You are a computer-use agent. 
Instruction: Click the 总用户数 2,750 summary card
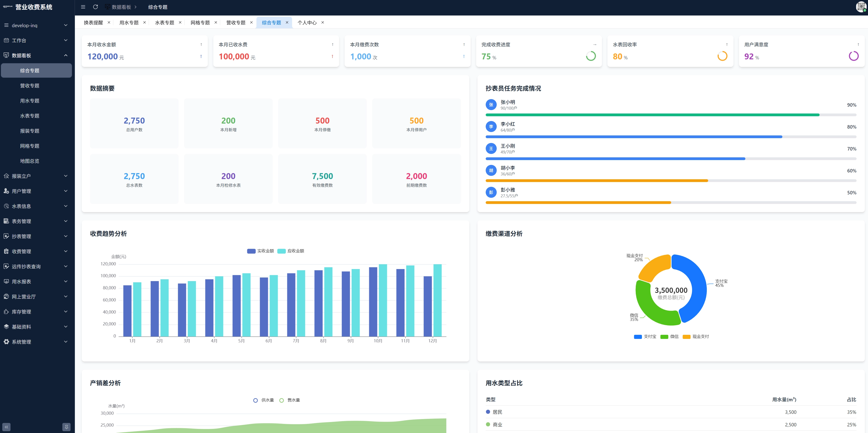click(x=134, y=123)
